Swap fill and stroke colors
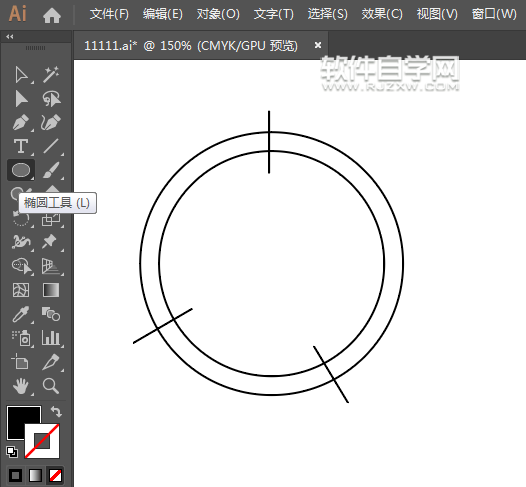This screenshot has height=487, width=526. (56, 411)
